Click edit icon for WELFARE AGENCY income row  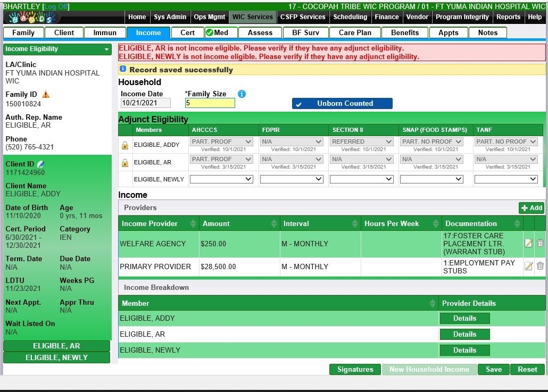point(528,244)
